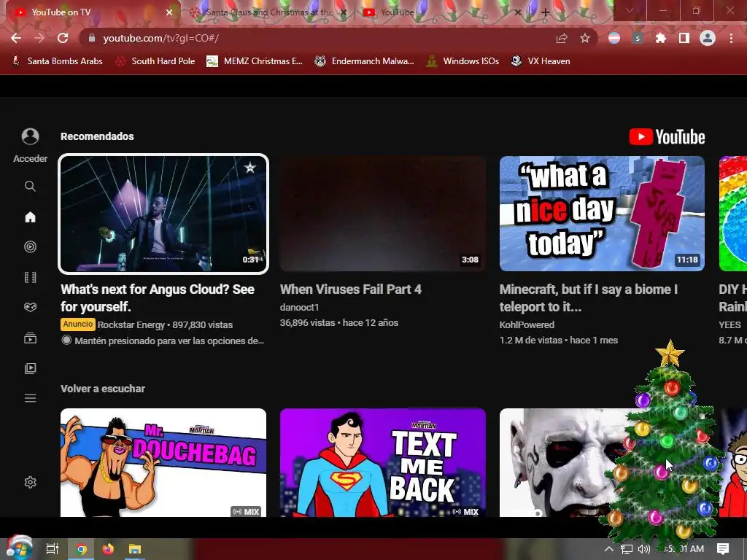Click the Chrome taskbar icon
Image resolution: width=747 pixels, height=560 pixels.
click(x=82, y=549)
